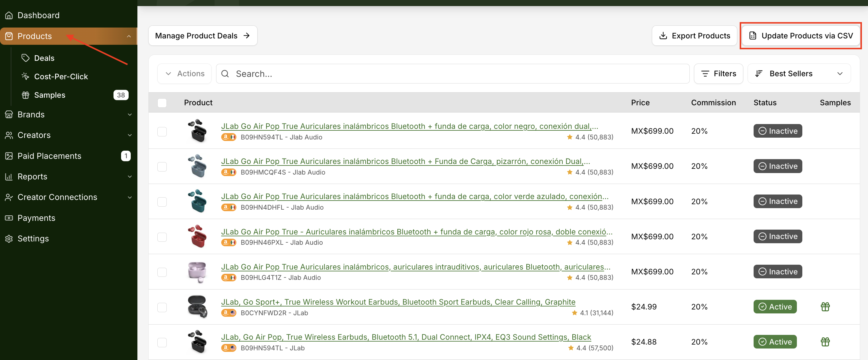
Task: Click the Inactive status badge for B09HN594TL
Action: click(x=778, y=131)
